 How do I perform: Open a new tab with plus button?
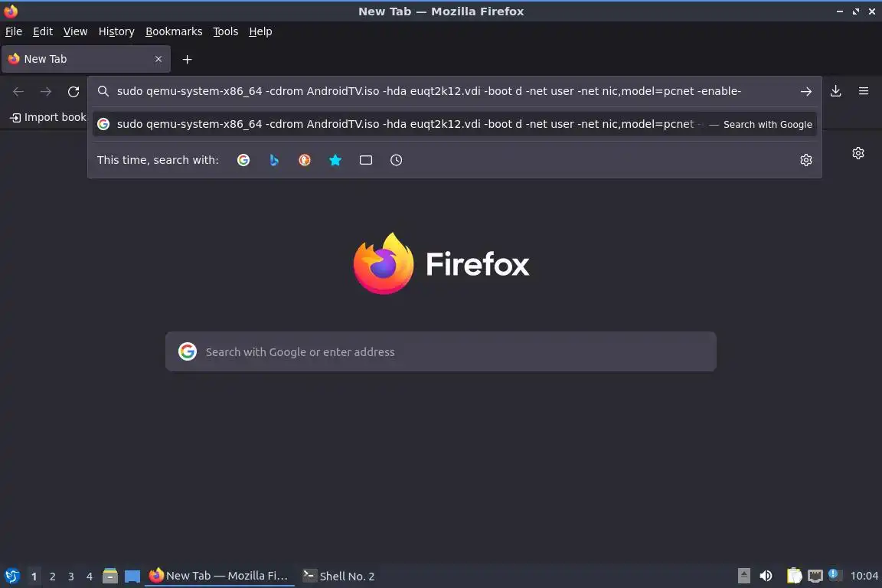pos(188,59)
